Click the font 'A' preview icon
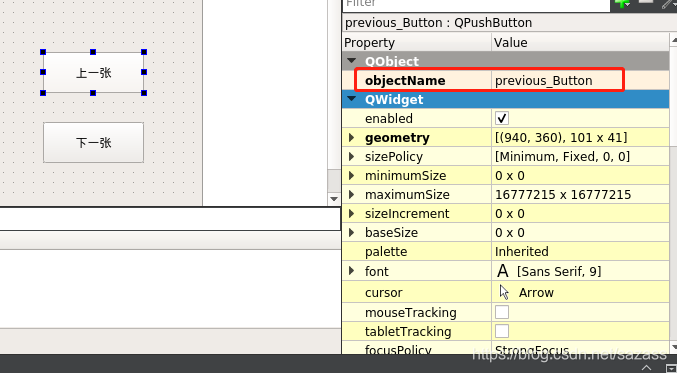Image resolution: width=677 pixels, height=373 pixels. (502, 271)
